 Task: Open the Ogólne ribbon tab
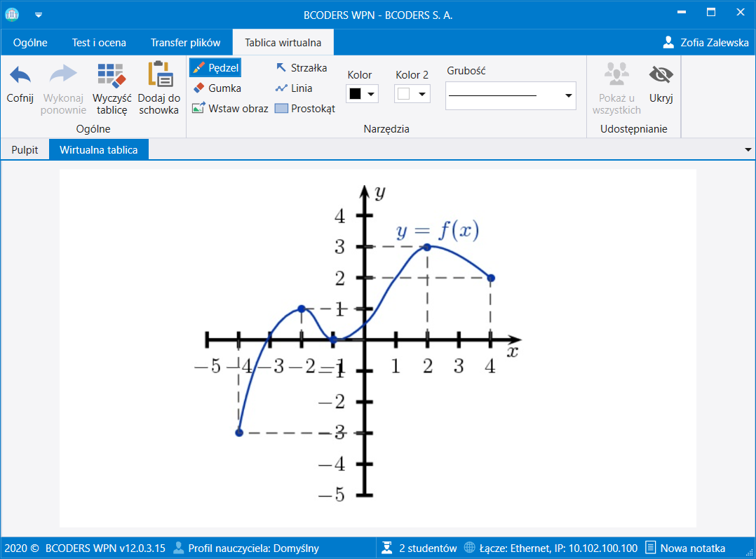[x=30, y=43]
